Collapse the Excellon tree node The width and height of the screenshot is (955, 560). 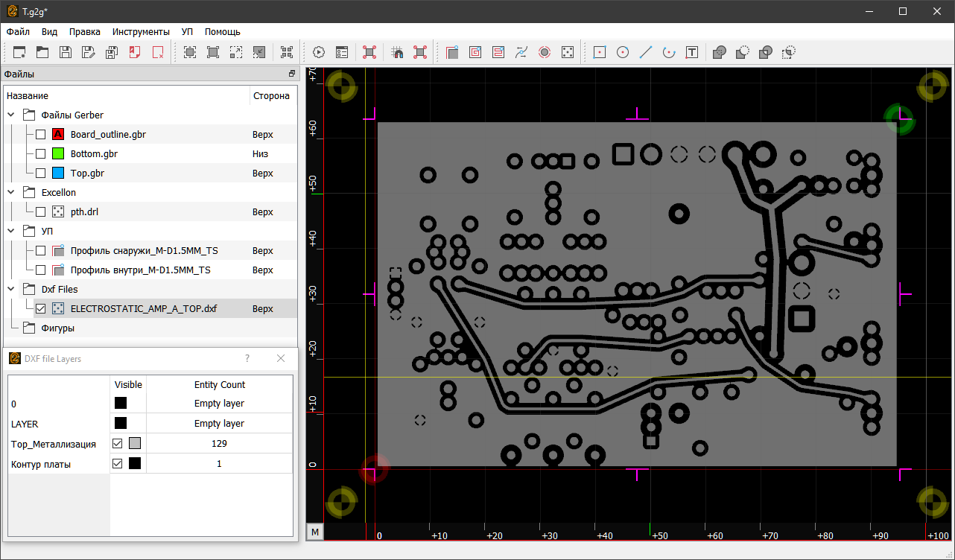click(x=11, y=193)
